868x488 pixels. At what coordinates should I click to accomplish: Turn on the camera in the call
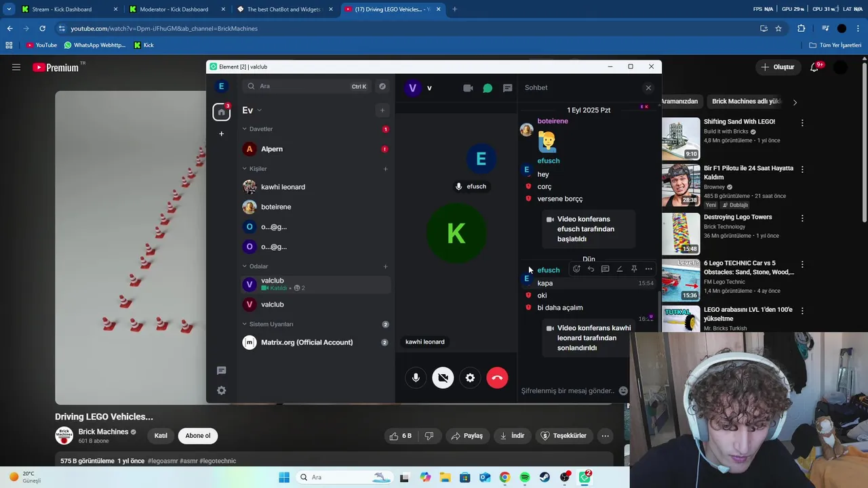click(x=443, y=378)
